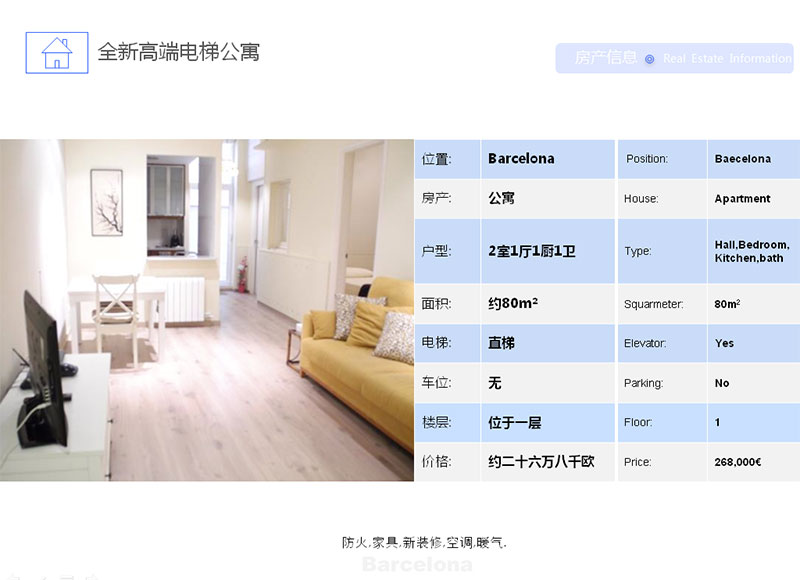Click the 位置 row label
The height and width of the screenshot is (580, 800).
437,159
